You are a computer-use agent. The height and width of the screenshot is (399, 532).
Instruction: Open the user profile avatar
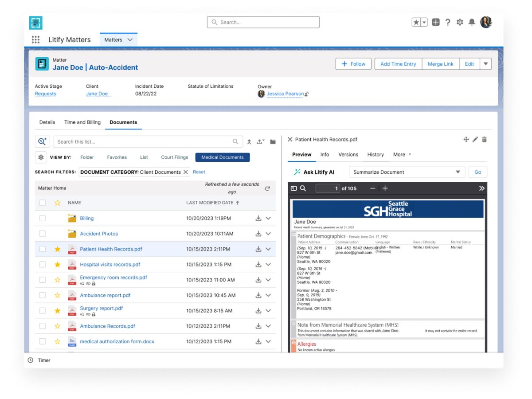pyautogui.click(x=486, y=22)
